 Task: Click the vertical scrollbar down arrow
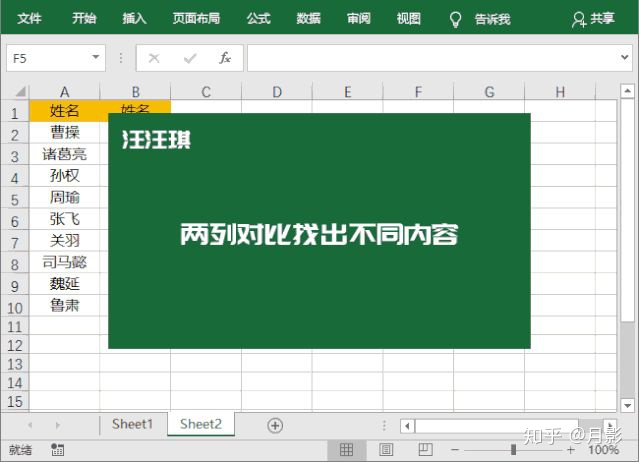(628, 405)
